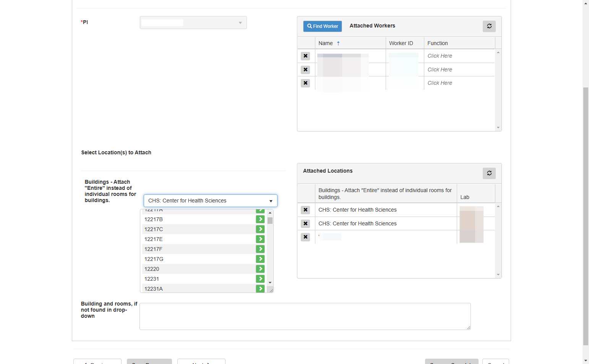
Task: Attach room 12217G with green arrow
Action: click(x=260, y=259)
